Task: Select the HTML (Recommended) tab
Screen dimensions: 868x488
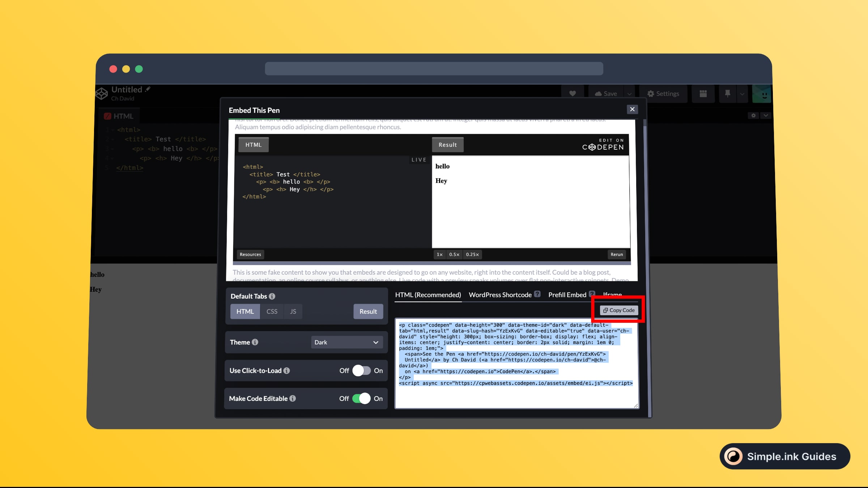Action: pos(428,295)
